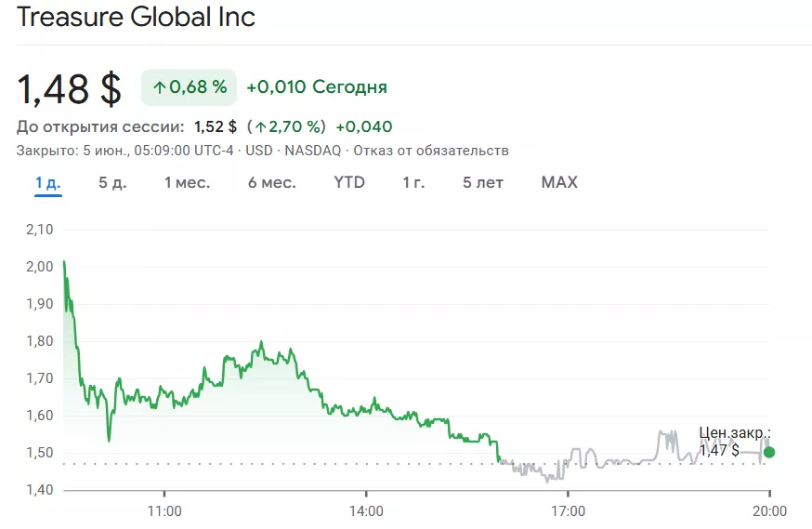The image size is (812, 529).
Task: Click the 17:00 time axis label
Action: [568, 510]
